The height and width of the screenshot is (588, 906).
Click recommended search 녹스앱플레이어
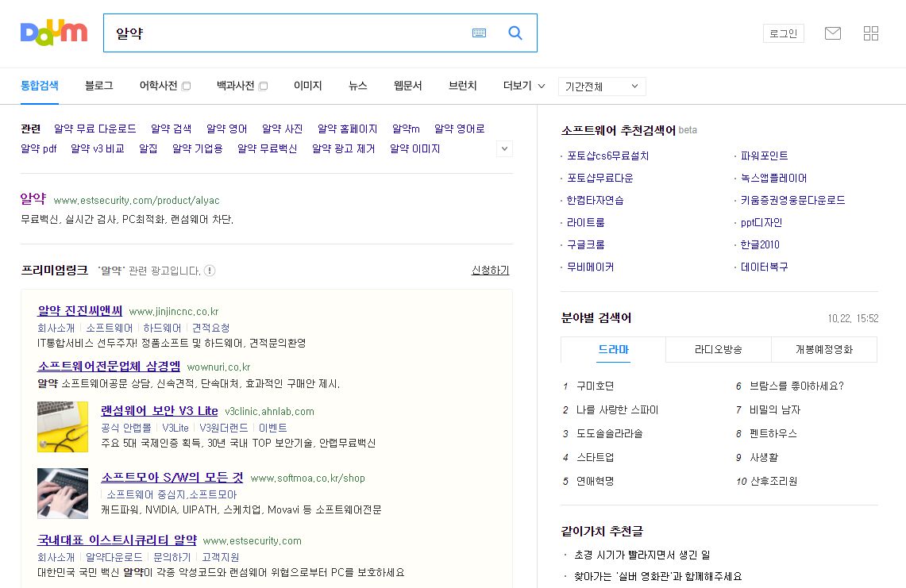pos(773,178)
